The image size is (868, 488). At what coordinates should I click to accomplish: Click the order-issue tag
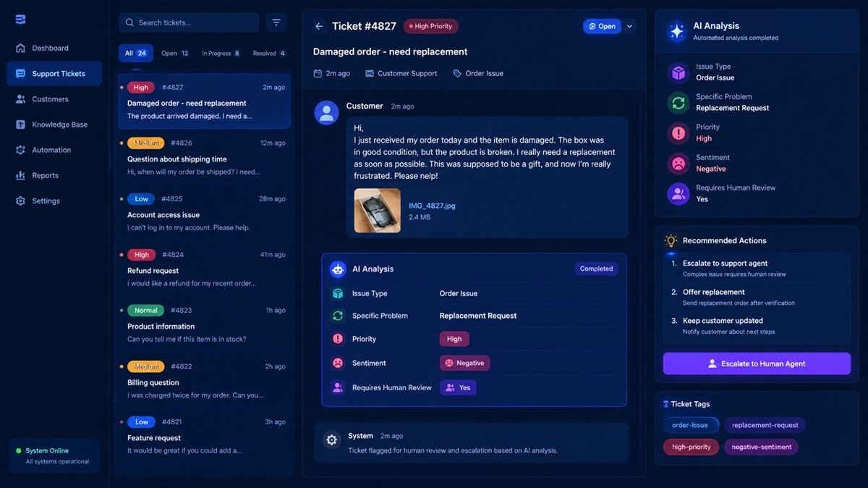pyautogui.click(x=691, y=425)
